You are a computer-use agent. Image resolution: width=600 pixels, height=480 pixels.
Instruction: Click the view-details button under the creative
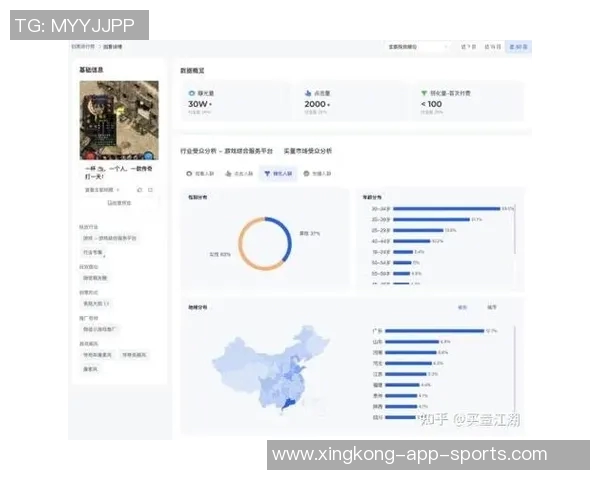click(119, 203)
